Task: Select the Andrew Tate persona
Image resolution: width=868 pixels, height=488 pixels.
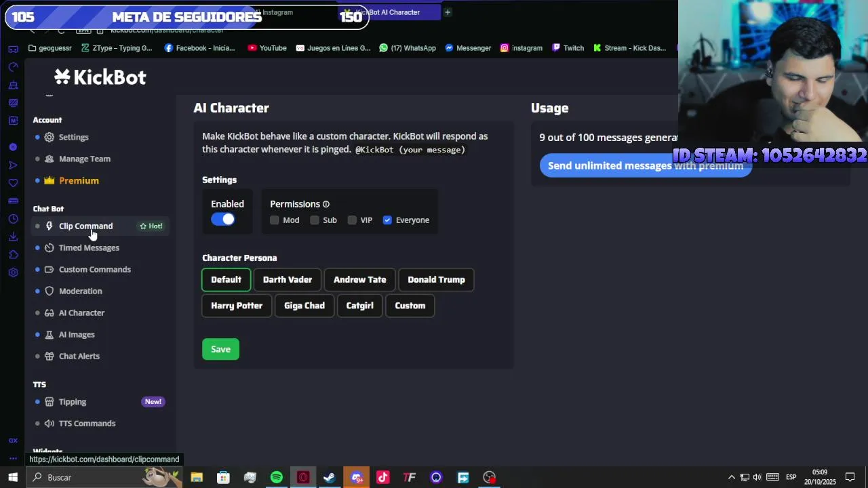Action: pyautogui.click(x=359, y=280)
